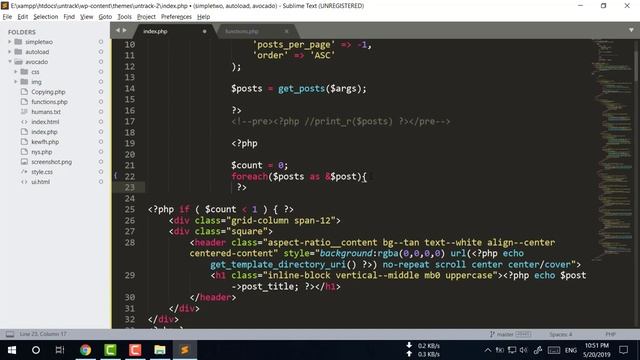Image resolution: width=640 pixels, height=360 pixels.
Task: Close the functions.php tab
Action: click(x=287, y=31)
